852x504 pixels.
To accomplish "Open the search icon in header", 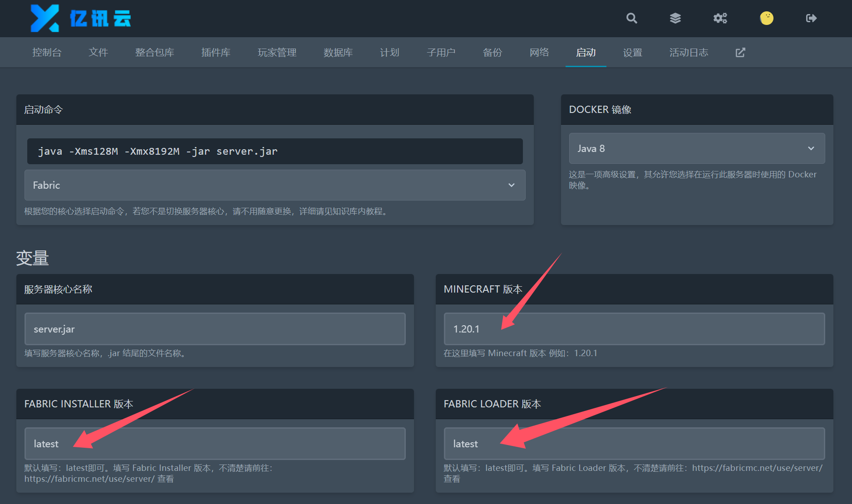I will [631, 18].
